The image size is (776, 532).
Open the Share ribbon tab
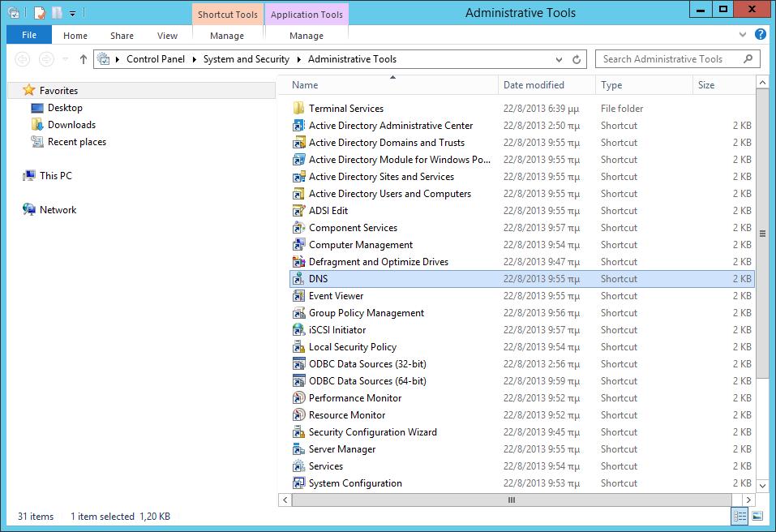coord(122,36)
